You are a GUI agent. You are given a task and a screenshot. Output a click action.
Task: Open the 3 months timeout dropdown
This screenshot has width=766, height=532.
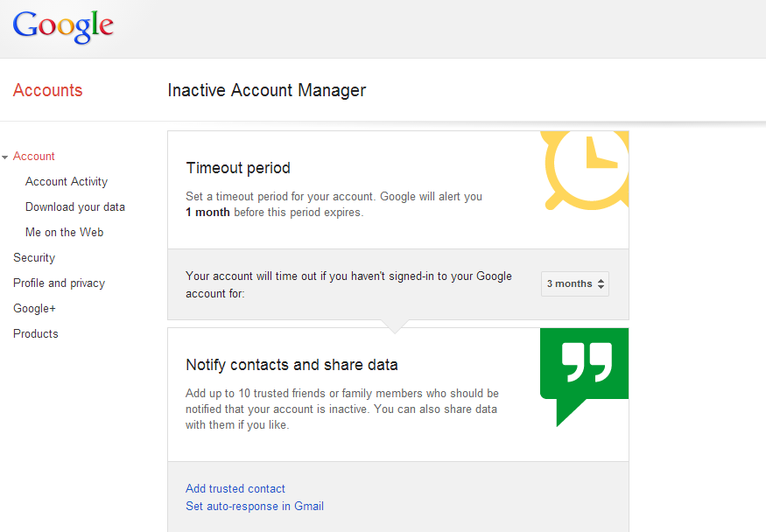(575, 284)
